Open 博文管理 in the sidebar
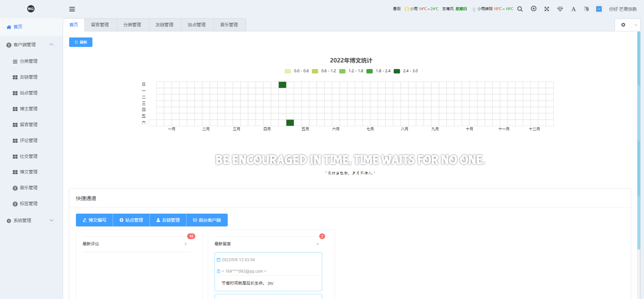The width and height of the screenshot is (644, 299). tap(31, 172)
